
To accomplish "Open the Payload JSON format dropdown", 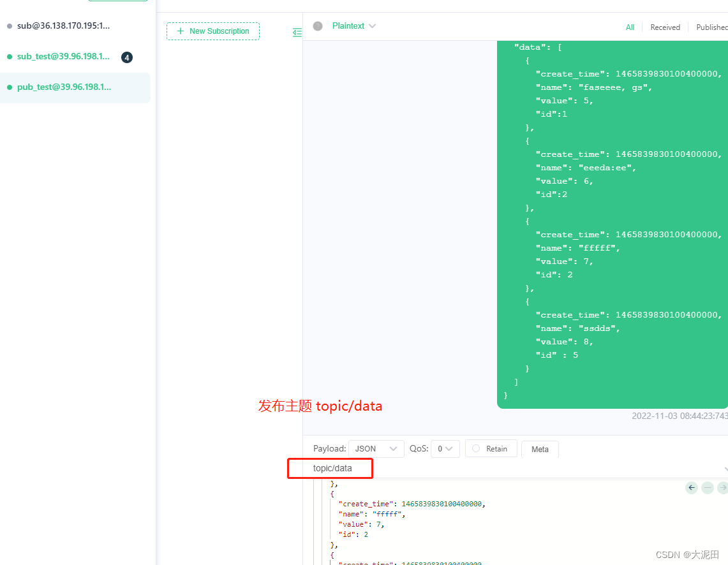I will click(x=376, y=448).
